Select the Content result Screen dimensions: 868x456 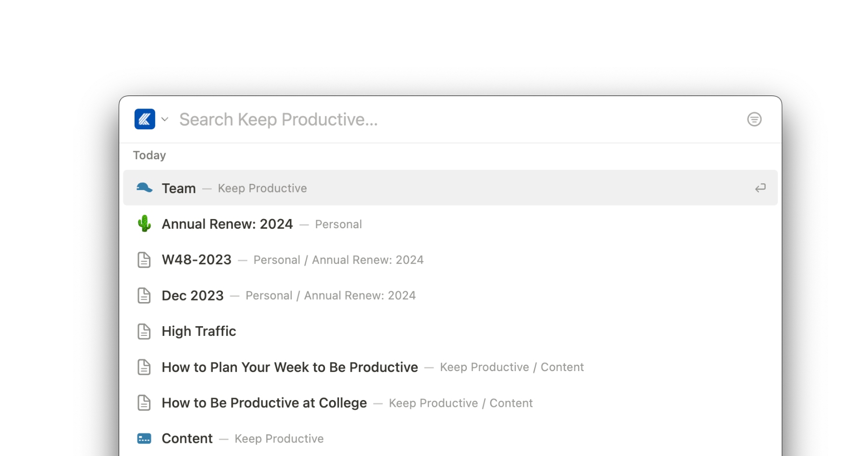[187, 438]
